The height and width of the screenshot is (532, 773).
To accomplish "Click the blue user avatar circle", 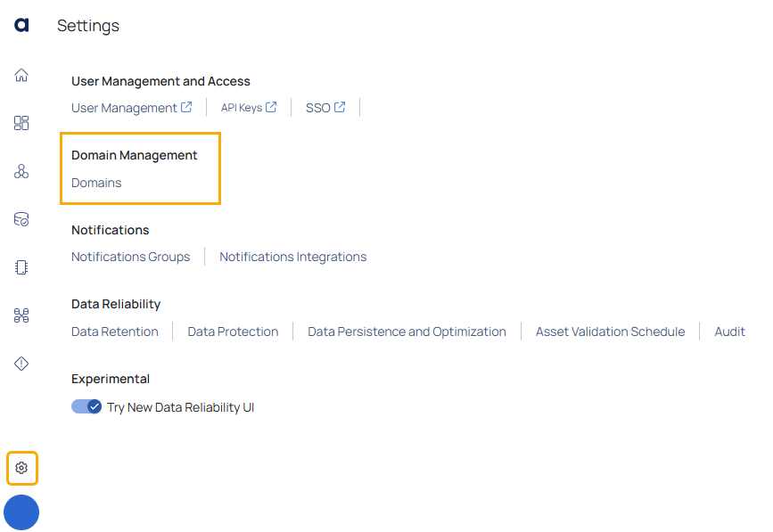I will 21,512.
